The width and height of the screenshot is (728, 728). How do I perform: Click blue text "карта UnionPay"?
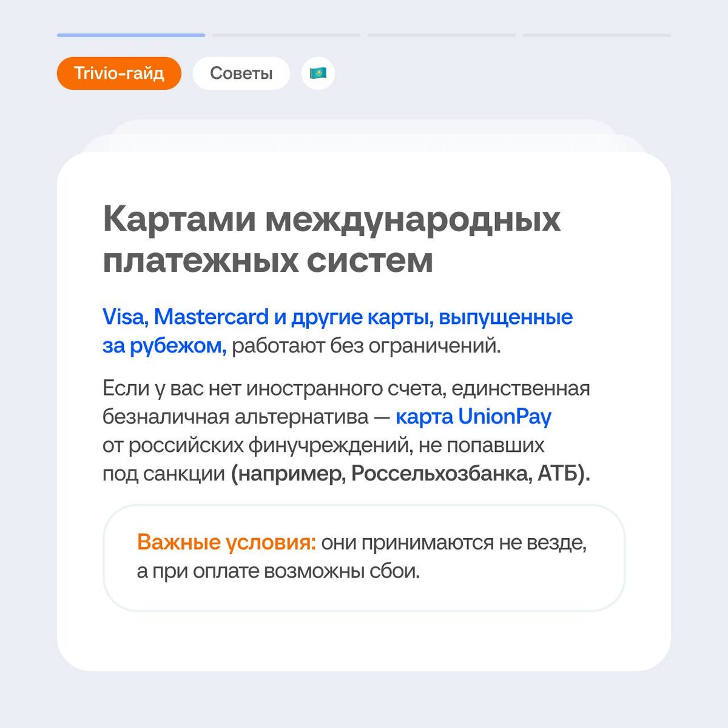[473, 417]
